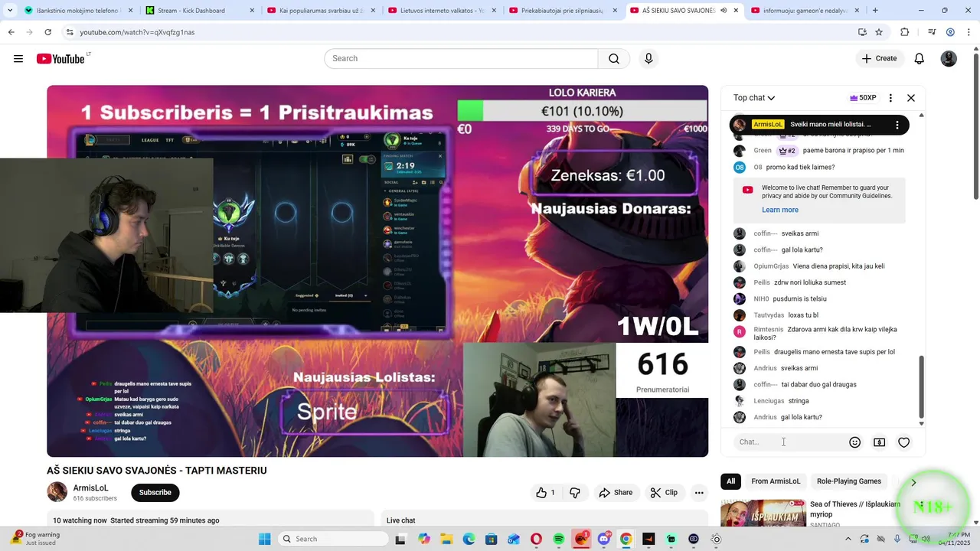Viewport: 980px width, 551px height.
Task: Open Super Chat purchase icon
Action: tap(880, 442)
